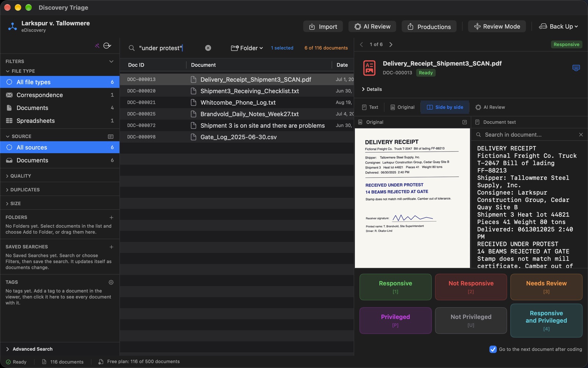Screen dimensions: 588x368
Task: Switch to the Original tab
Action: (x=402, y=107)
